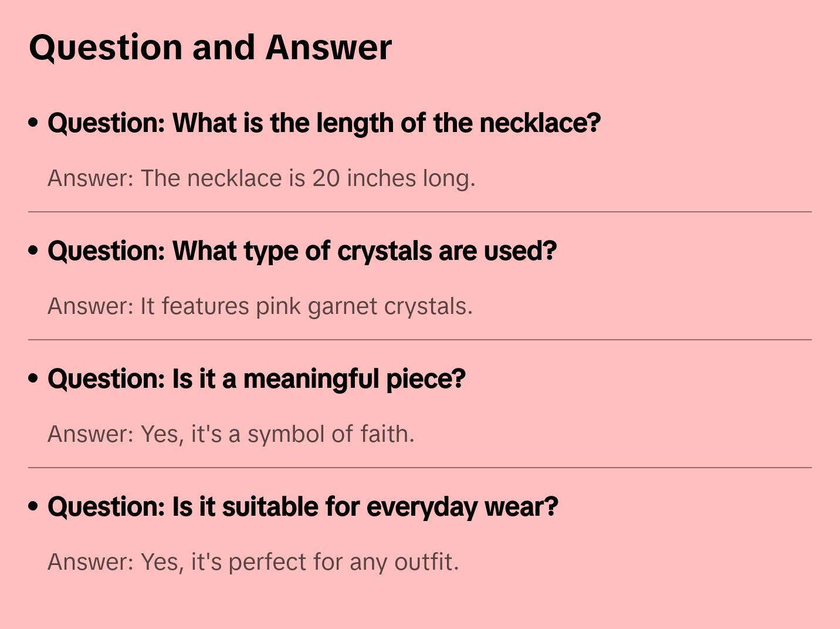Select the everyday wear question
The width and height of the screenshot is (840, 629).
303,507
